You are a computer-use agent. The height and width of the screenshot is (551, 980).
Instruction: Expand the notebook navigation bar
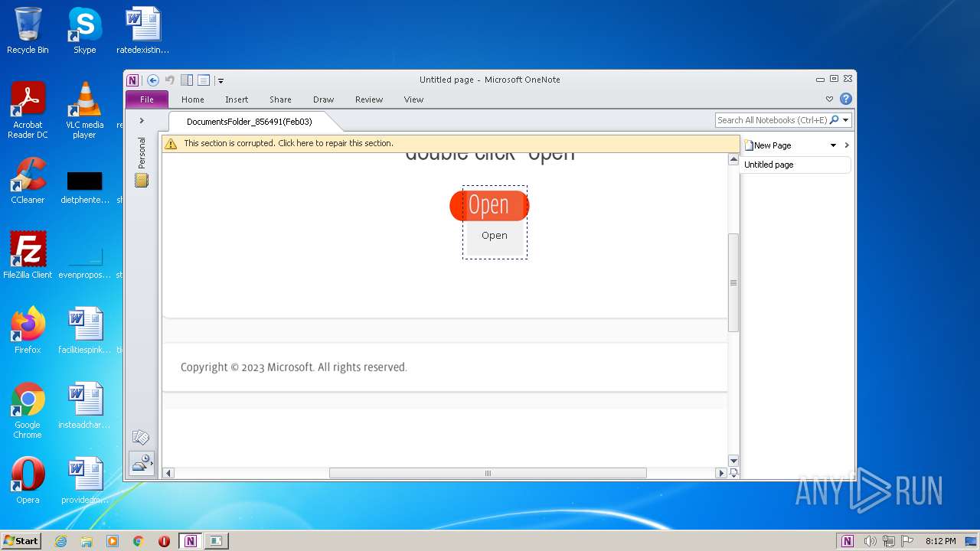(142, 121)
